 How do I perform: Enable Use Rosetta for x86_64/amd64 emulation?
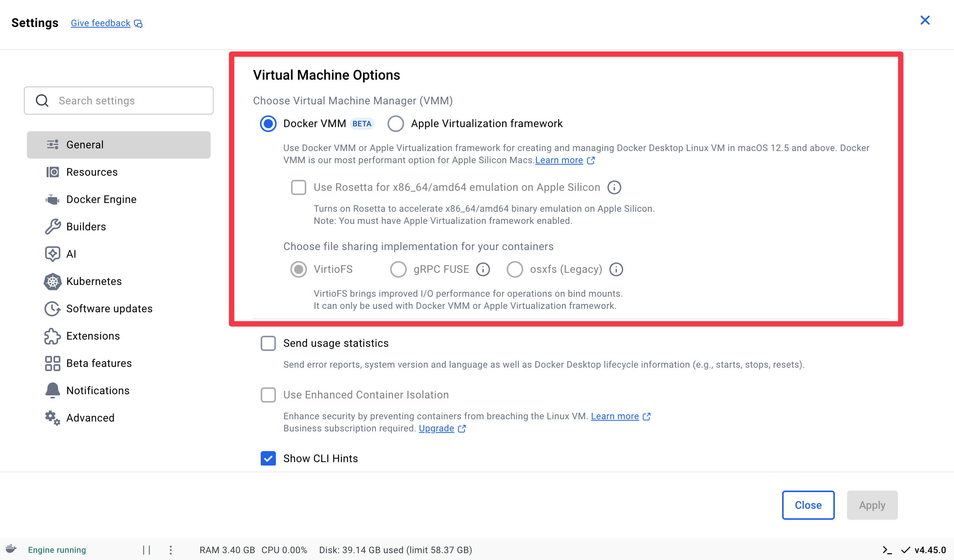click(x=299, y=187)
